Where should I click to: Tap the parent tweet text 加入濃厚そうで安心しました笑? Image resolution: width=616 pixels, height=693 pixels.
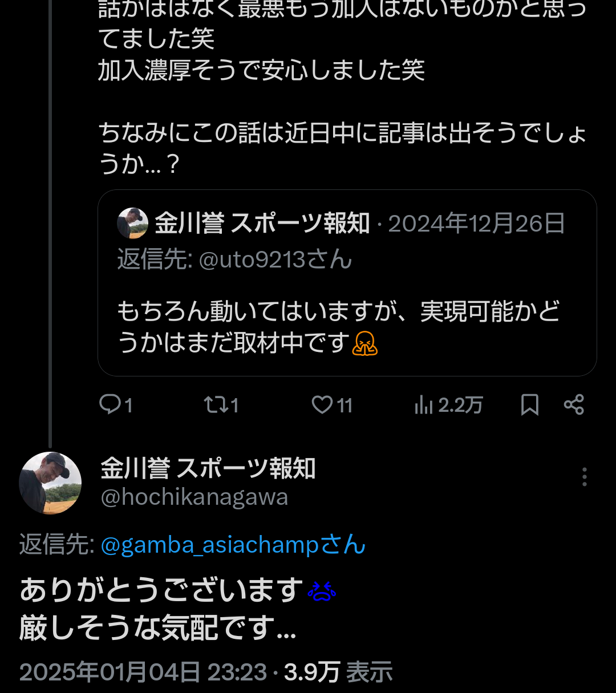click(x=261, y=71)
